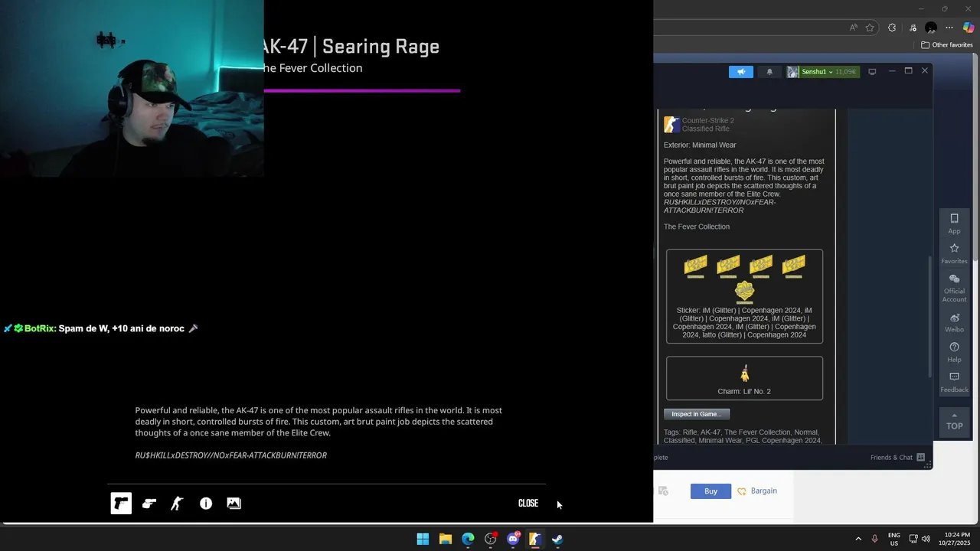Click the Counter-Strike 2 game icon
This screenshot has width=980, height=551.
coord(671,124)
